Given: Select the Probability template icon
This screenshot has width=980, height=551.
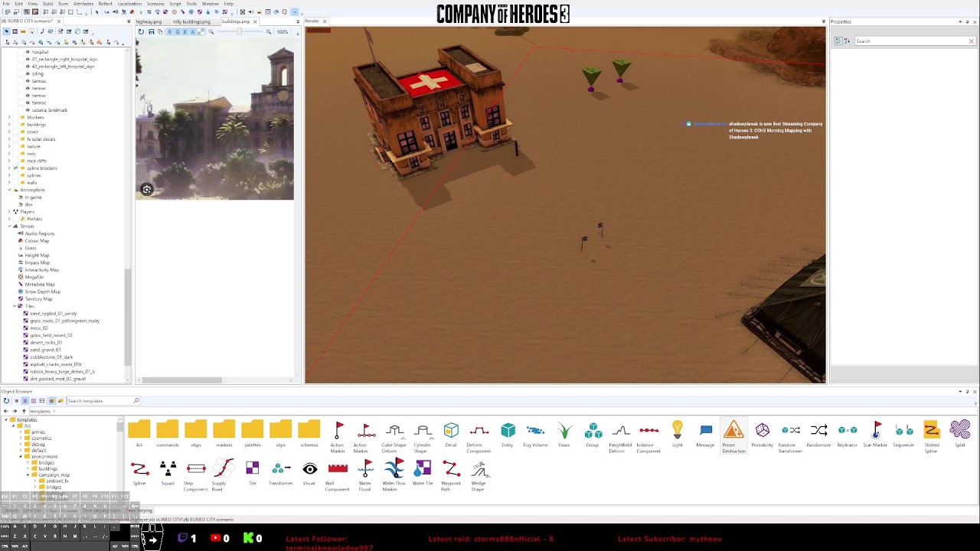Looking at the screenshot, I should click(x=762, y=430).
